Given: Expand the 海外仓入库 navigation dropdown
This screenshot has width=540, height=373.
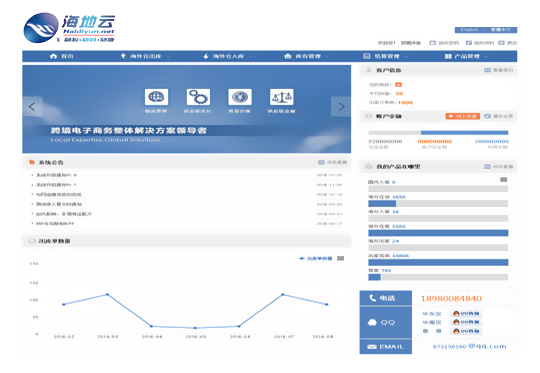Looking at the screenshot, I should coord(228,56).
